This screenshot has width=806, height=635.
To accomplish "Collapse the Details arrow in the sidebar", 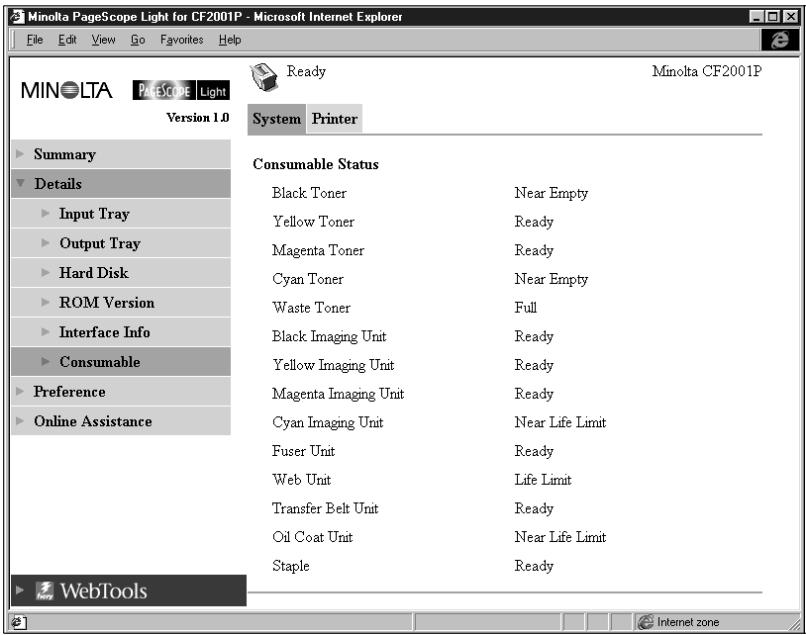I will (21, 183).
